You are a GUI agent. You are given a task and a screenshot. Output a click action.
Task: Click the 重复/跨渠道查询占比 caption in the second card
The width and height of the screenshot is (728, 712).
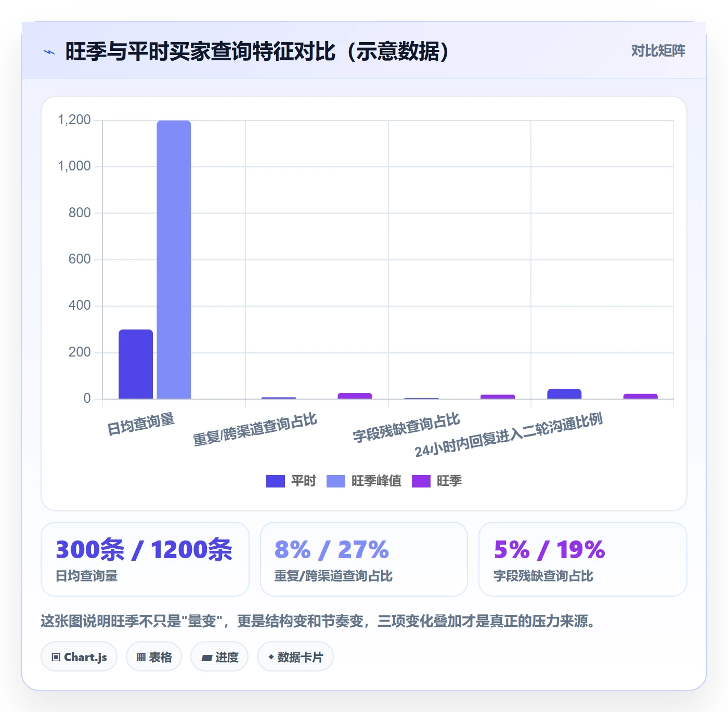333,576
